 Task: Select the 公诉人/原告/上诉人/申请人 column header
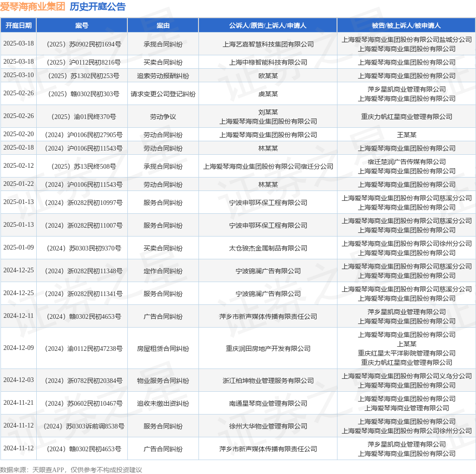coord(268,26)
